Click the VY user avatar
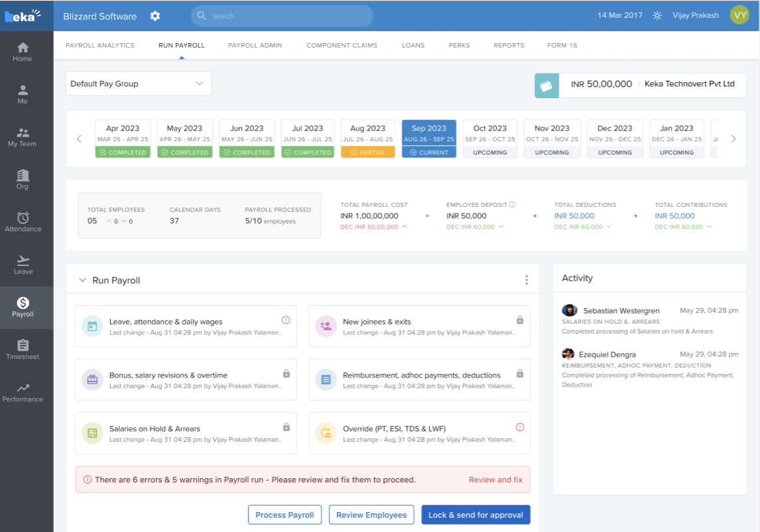Viewport: 760px width, 532px height. coord(739,15)
